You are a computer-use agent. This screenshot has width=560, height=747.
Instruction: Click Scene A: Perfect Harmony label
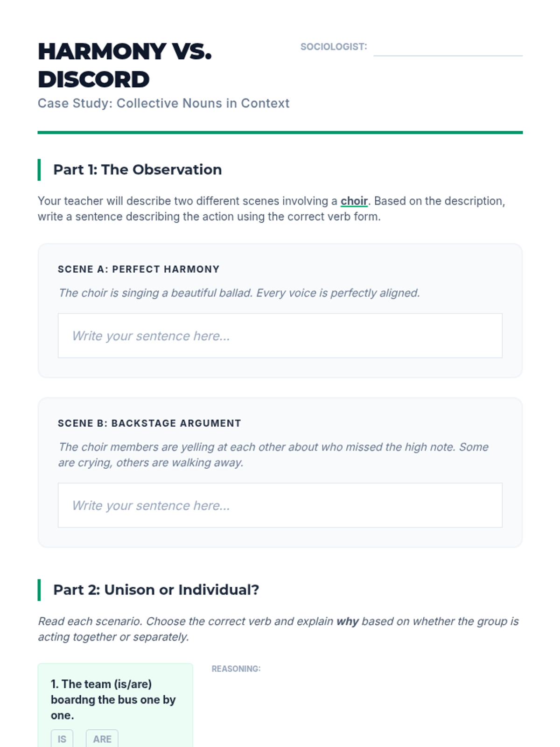tap(139, 269)
